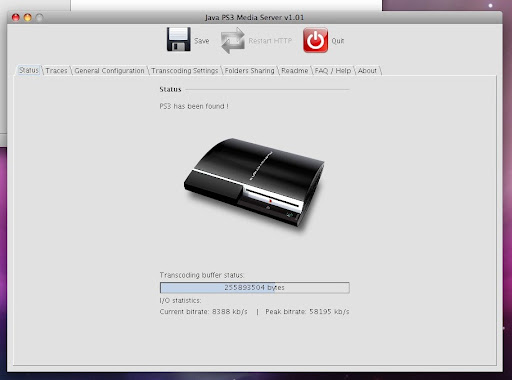The height and width of the screenshot is (380, 512).
Task: Click the red power Quit icon
Action: pos(315,40)
